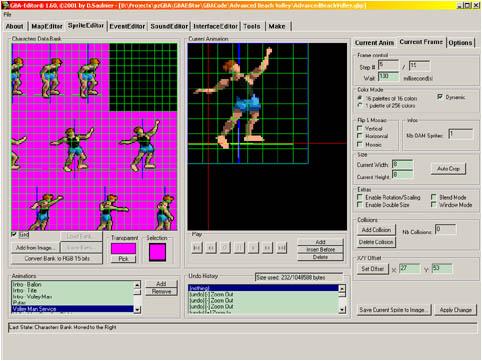Click the Step # input field
482x361 pixels.
pos(388,65)
